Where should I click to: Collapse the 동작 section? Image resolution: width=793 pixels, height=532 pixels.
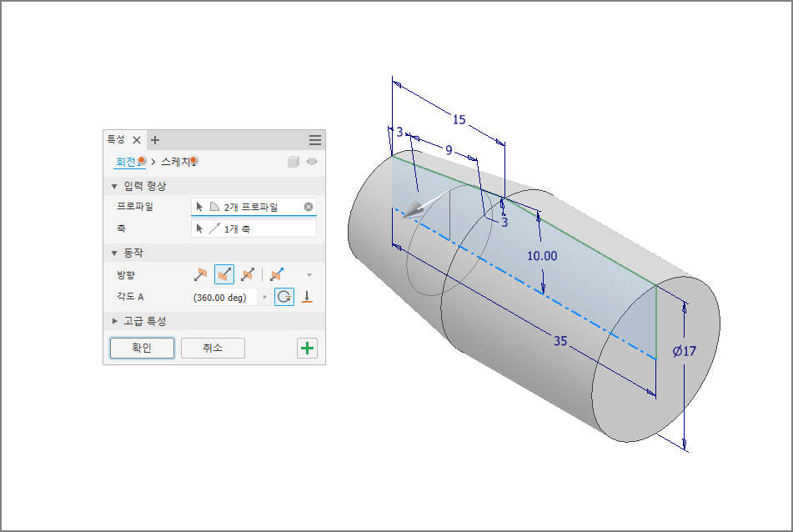click(114, 253)
